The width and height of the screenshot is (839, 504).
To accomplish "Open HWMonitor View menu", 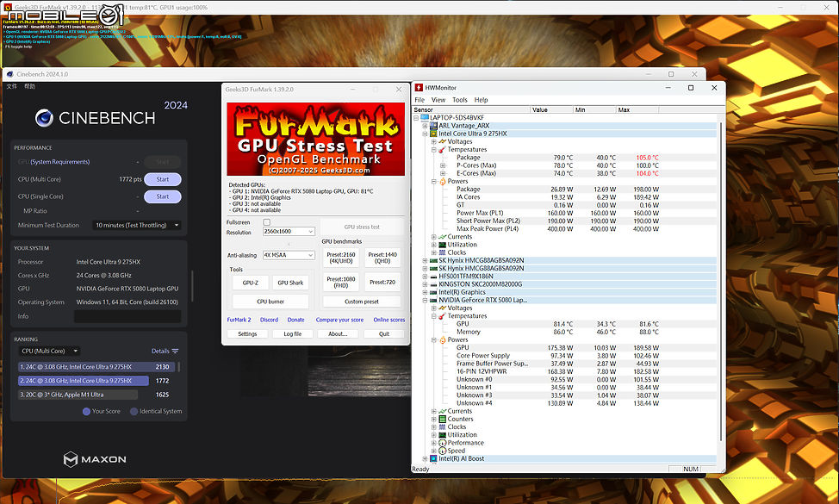I will click(438, 100).
